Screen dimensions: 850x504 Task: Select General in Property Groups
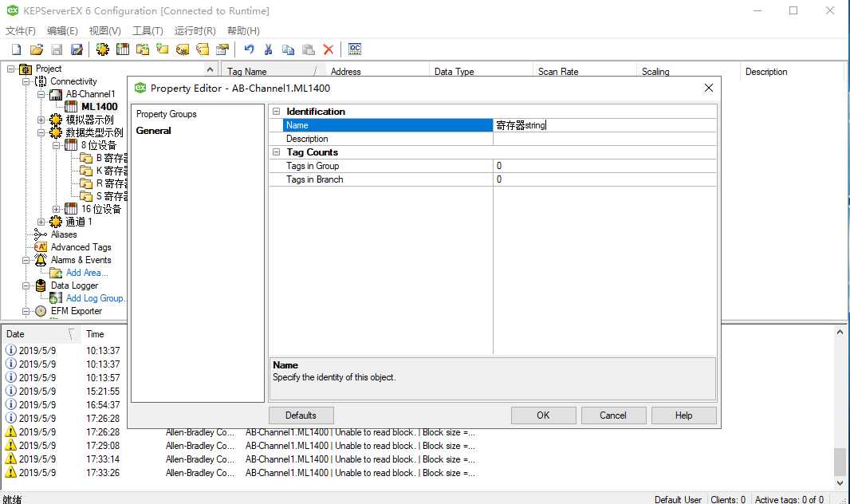click(153, 131)
